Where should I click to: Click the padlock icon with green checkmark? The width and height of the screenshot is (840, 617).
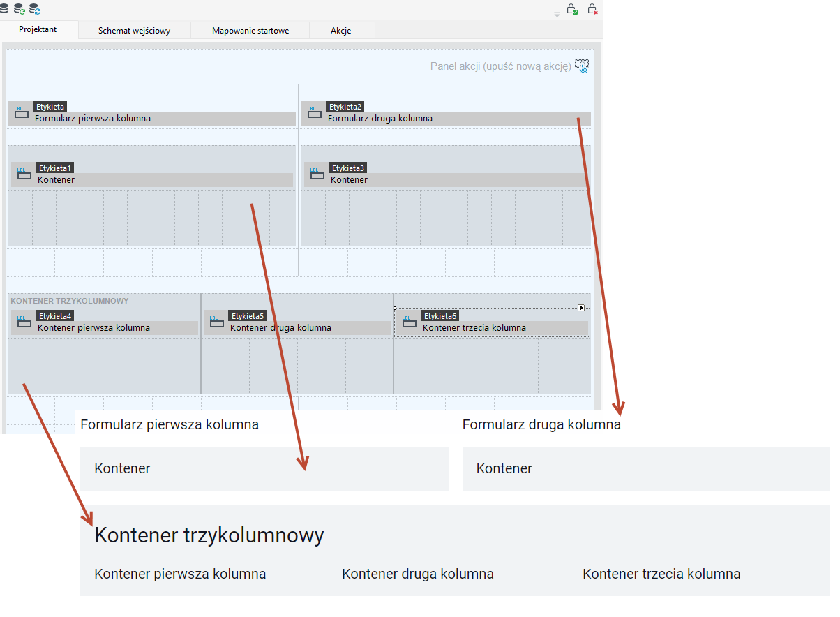572,9
